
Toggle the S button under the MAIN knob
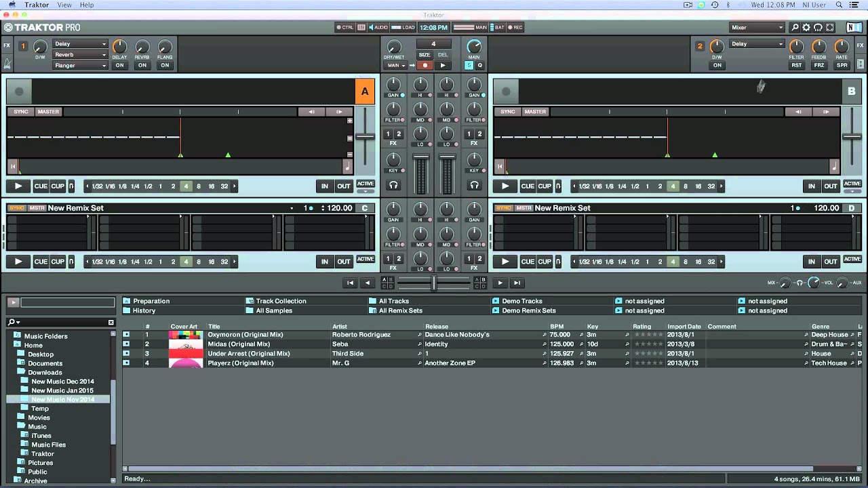tap(469, 66)
